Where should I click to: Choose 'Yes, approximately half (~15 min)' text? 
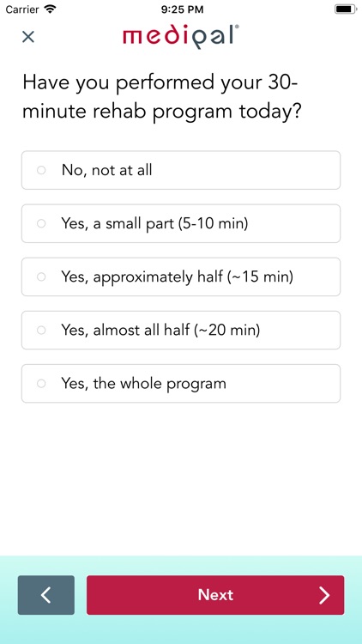178,277
